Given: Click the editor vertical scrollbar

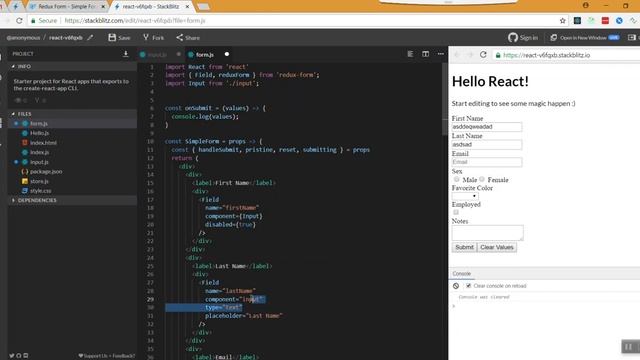Looking at the screenshot, I should [x=444, y=100].
